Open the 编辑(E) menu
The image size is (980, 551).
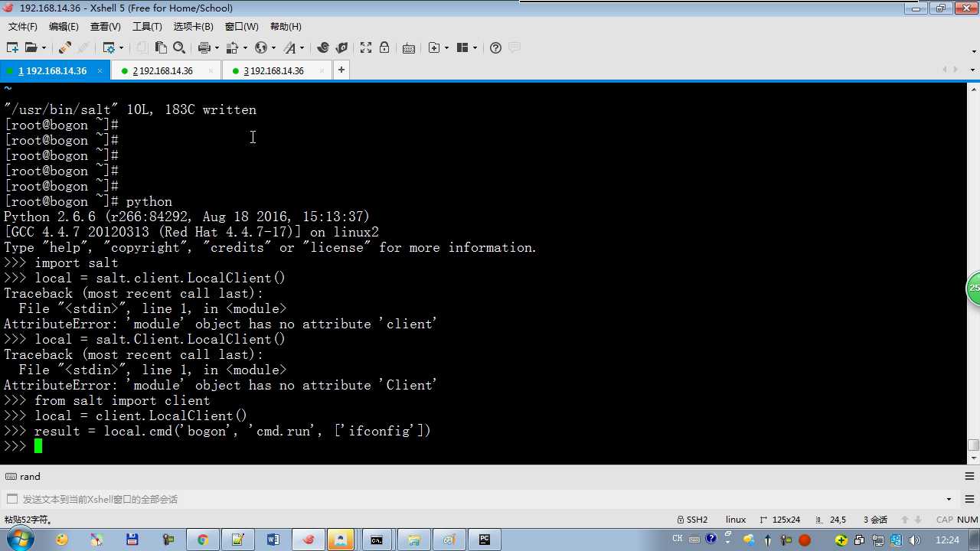[64, 27]
